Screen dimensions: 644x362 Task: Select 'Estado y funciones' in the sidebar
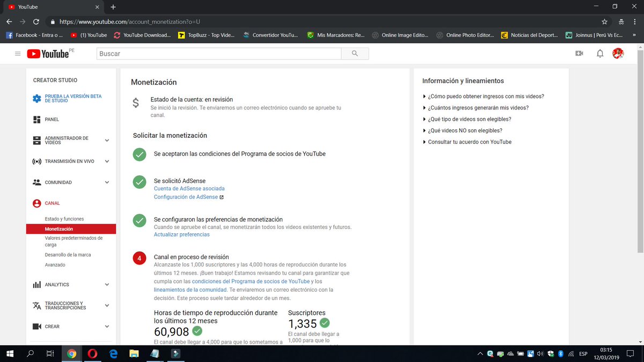[x=64, y=219]
